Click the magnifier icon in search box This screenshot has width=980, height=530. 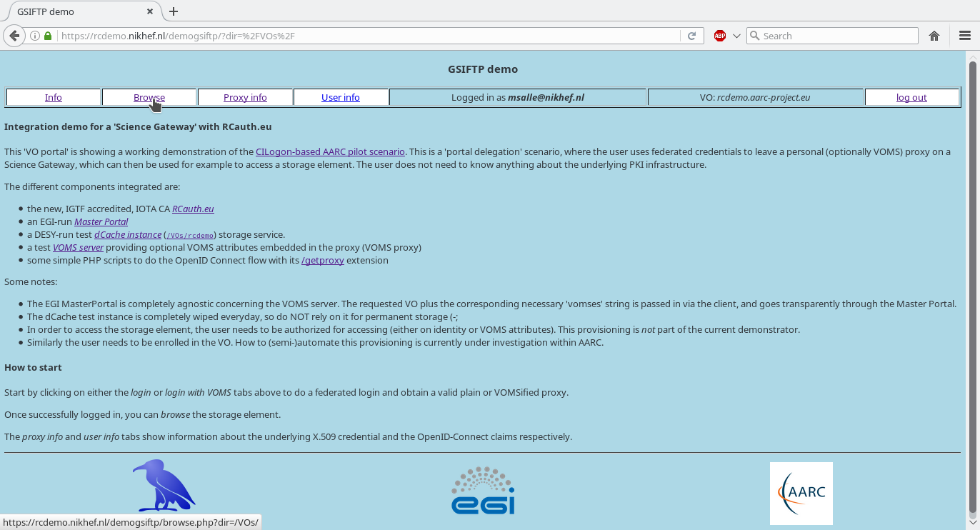[754, 36]
